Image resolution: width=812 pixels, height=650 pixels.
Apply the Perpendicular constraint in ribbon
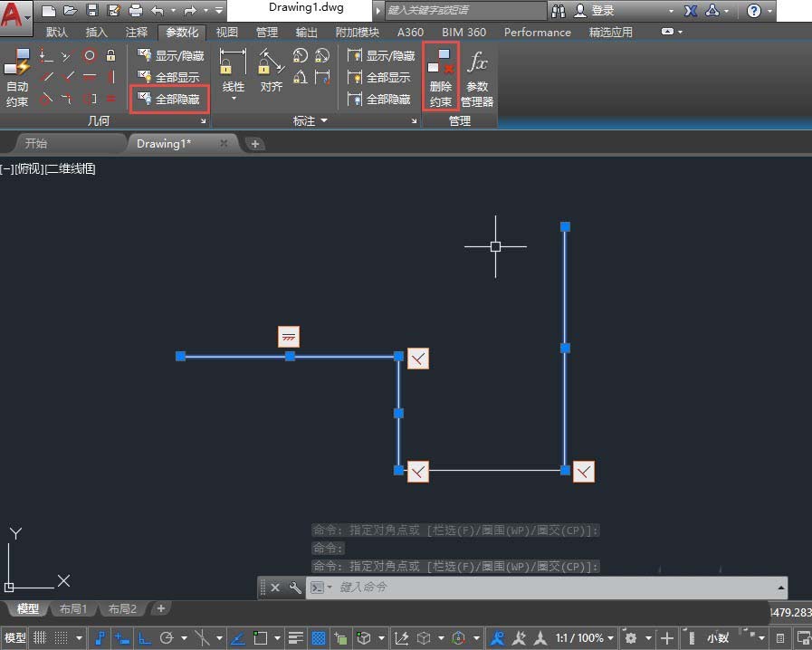(67, 77)
